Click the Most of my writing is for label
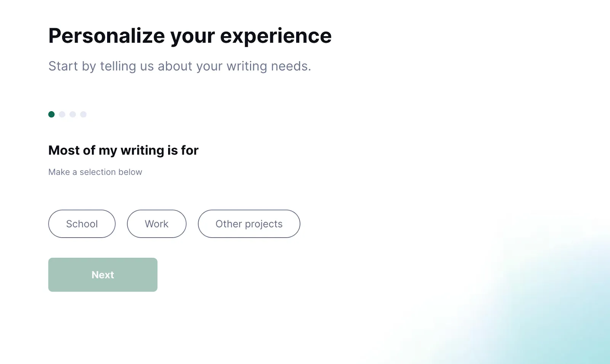Image resolution: width=610 pixels, height=364 pixels. click(x=123, y=150)
